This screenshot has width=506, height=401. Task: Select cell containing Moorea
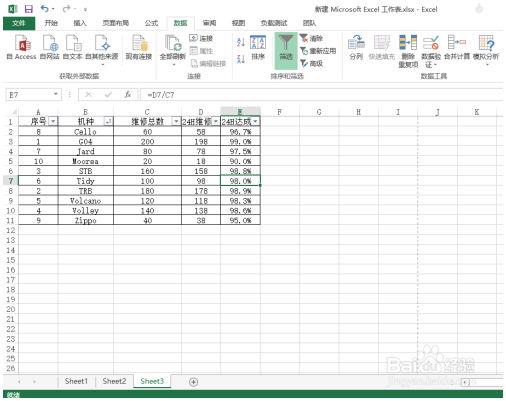[86, 161]
